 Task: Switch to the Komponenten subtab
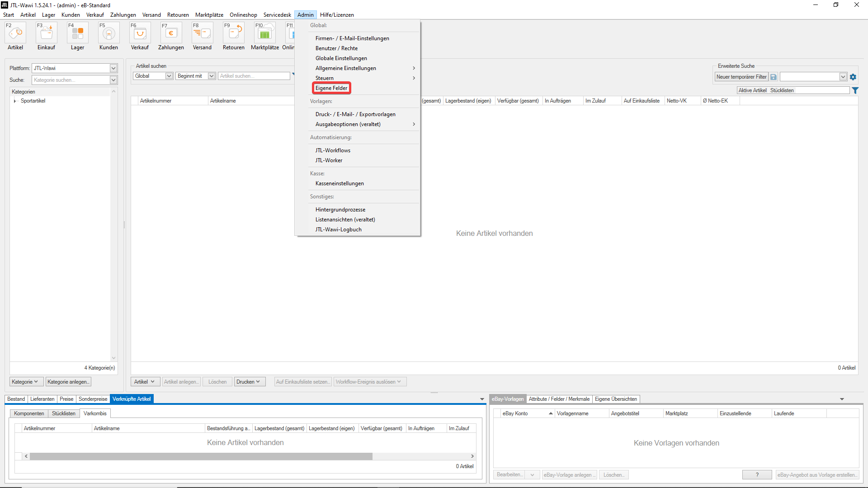coord(29,413)
